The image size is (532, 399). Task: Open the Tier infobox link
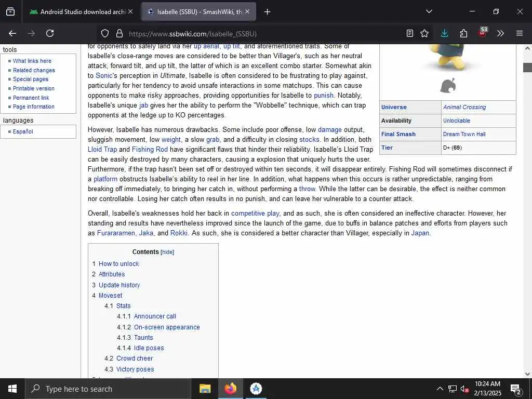point(387,148)
